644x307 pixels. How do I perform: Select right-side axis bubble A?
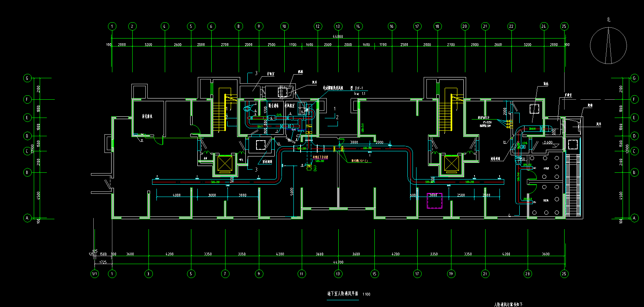[x=634, y=218]
